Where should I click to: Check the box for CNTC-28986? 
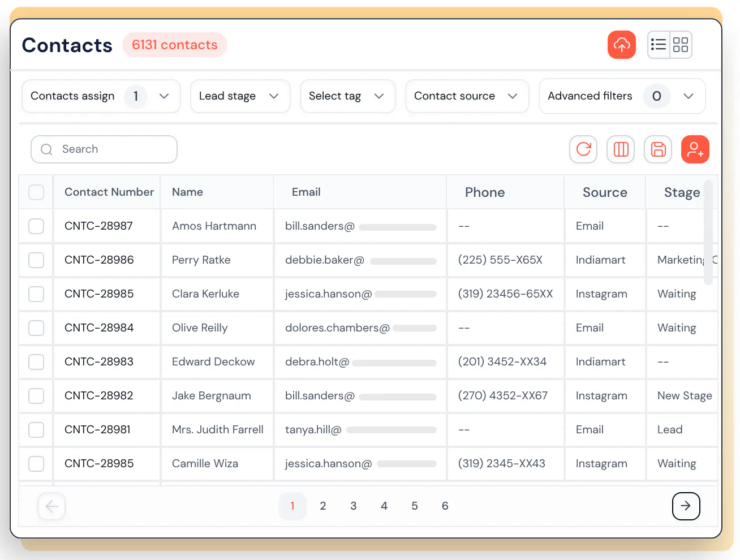point(36,260)
